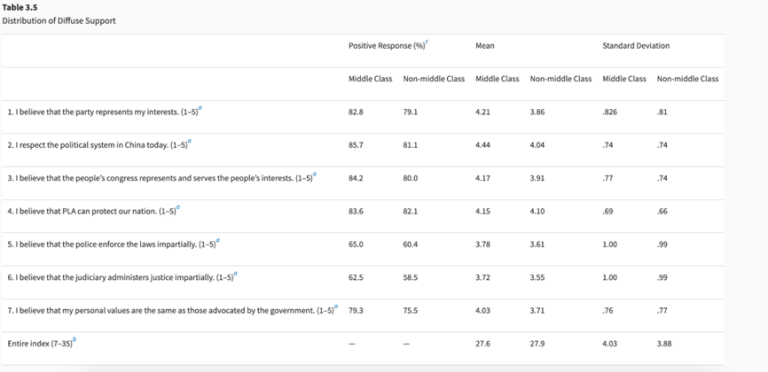Click value 79.3 in personal values row
Image resolution: width=768 pixels, height=372 pixels.
(x=356, y=311)
